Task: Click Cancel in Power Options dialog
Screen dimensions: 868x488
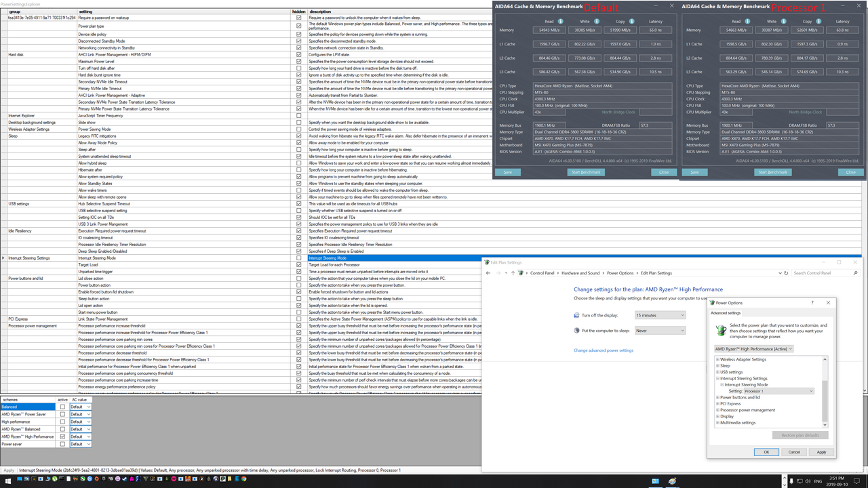Action: [x=794, y=452]
